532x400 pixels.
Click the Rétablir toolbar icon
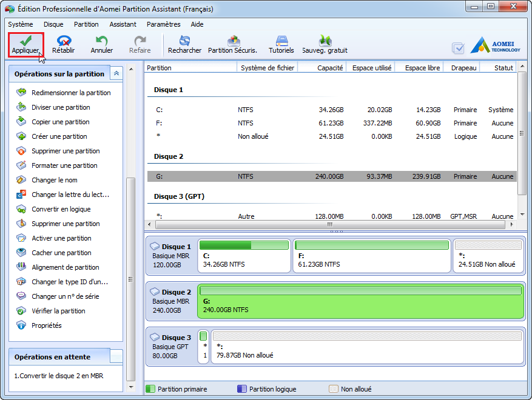[63, 44]
